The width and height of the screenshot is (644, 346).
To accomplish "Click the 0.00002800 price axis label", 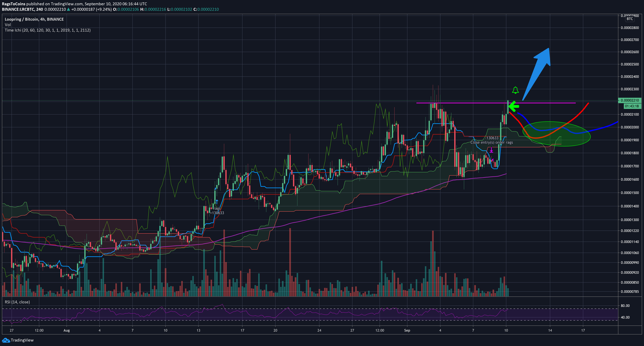I will [630, 28].
